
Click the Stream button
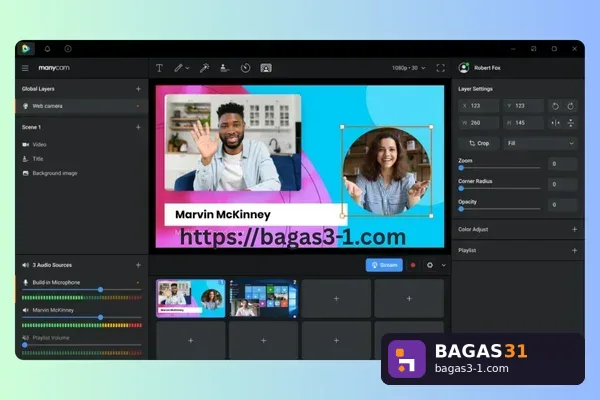click(384, 265)
